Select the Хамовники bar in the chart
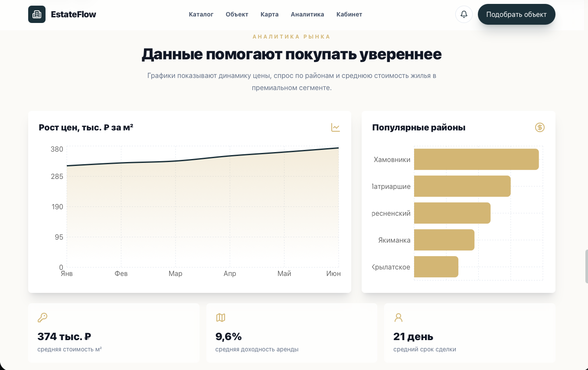Image resolution: width=588 pixels, height=370 pixels. [x=477, y=159]
